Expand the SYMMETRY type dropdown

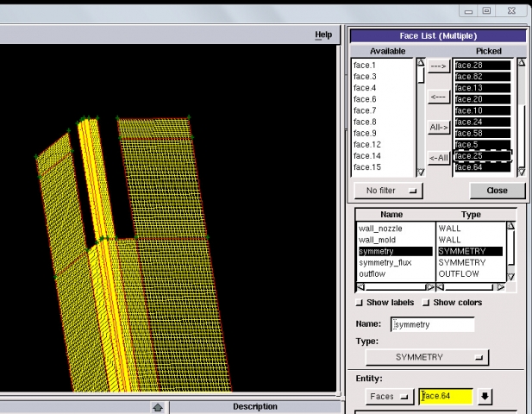(427, 356)
